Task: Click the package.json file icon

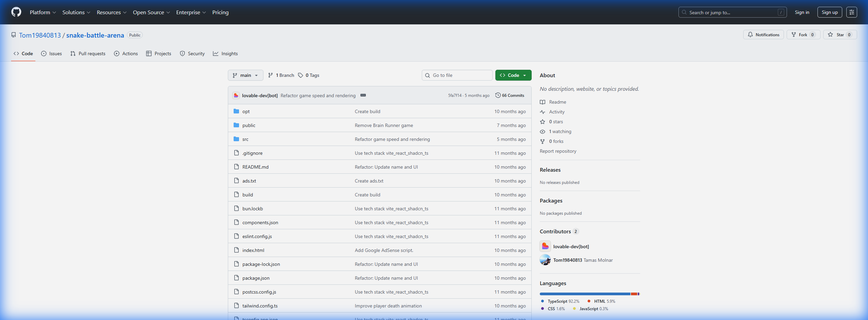Action: click(236, 278)
